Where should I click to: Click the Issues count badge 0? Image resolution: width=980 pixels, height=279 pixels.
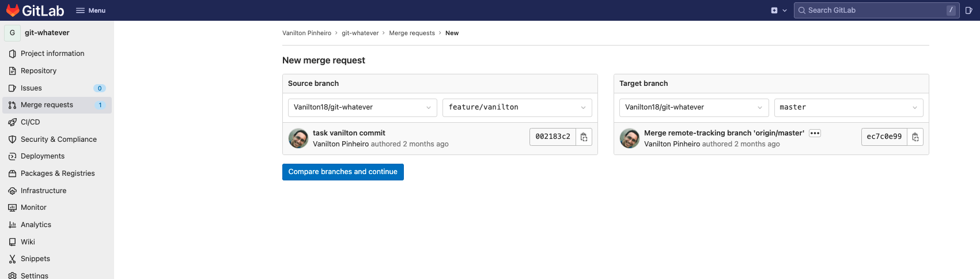point(100,88)
